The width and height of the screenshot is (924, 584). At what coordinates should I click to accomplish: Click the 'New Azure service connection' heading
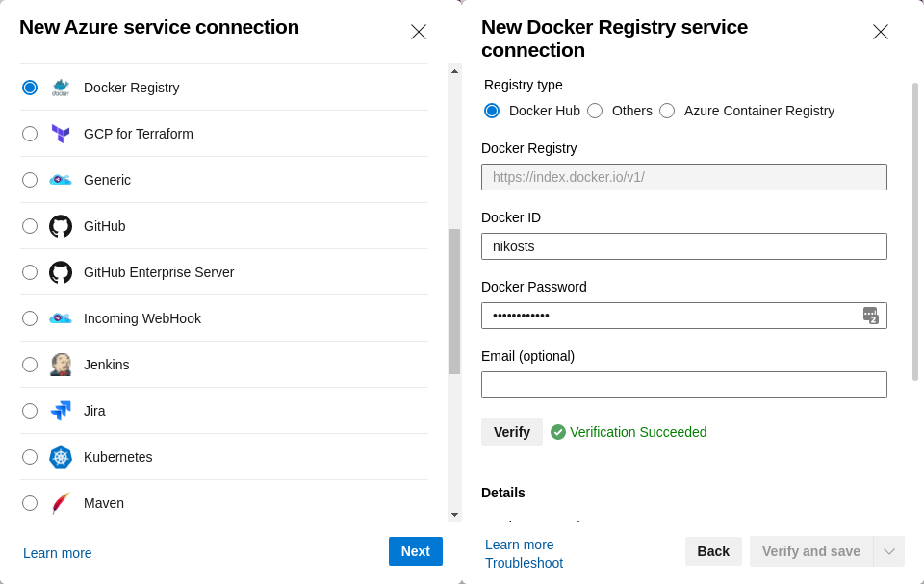coord(159,27)
